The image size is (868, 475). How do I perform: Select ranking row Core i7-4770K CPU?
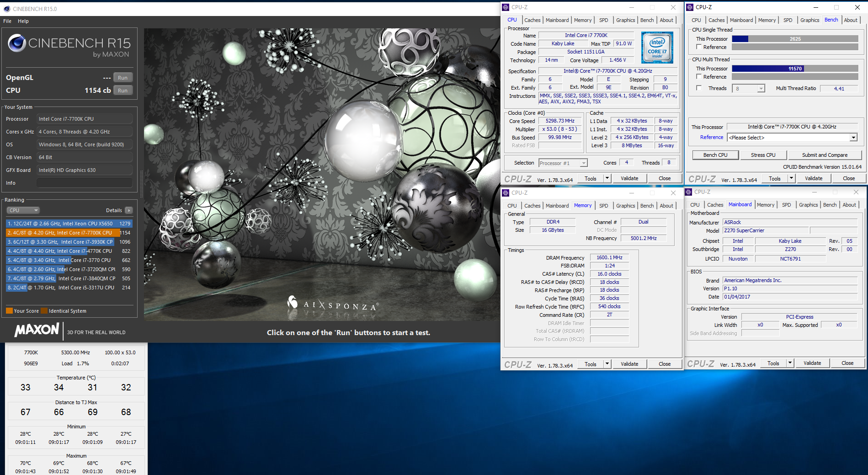pyautogui.click(x=69, y=251)
